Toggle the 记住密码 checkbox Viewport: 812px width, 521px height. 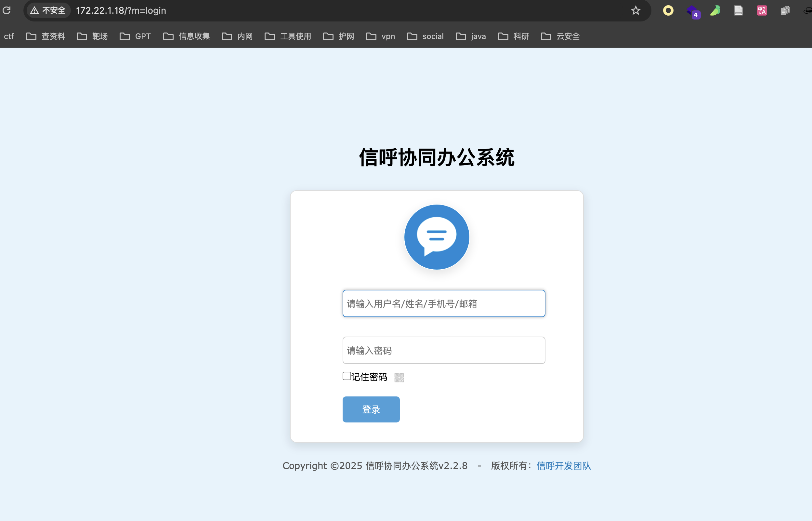point(347,376)
